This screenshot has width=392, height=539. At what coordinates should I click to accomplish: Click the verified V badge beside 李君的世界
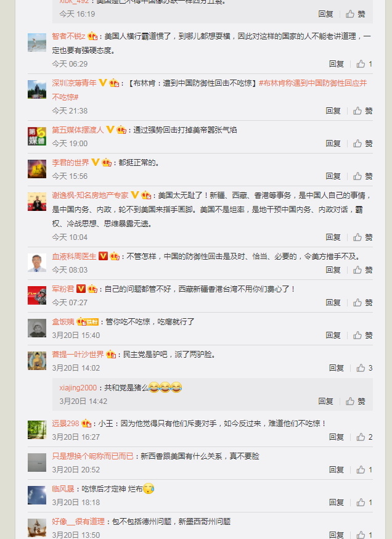tap(96, 162)
